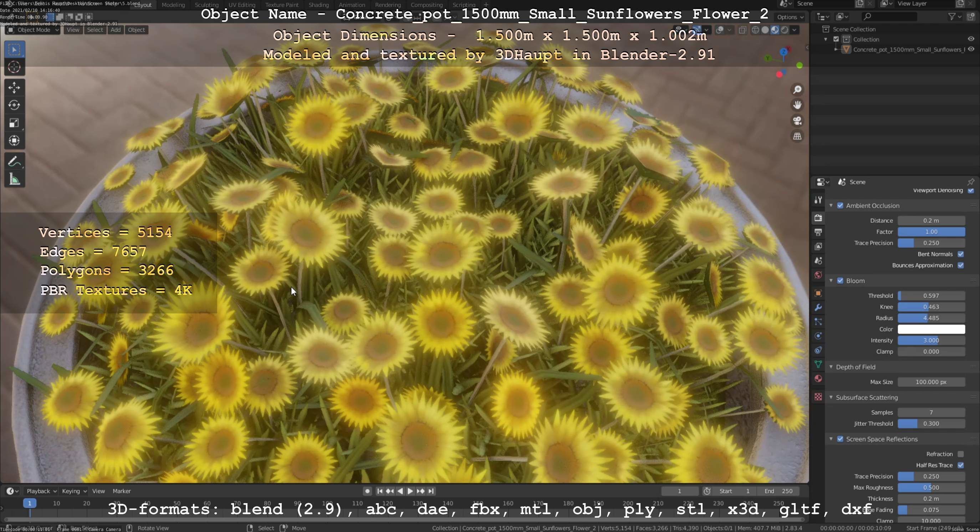
Task: Choose the Scale tool in toolbar
Action: [15, 123]
